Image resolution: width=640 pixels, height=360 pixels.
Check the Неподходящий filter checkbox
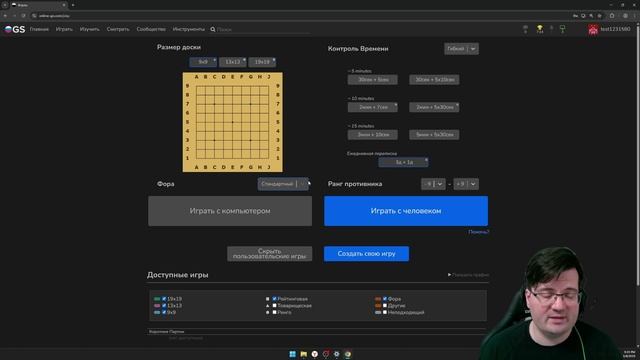[385, 312]
